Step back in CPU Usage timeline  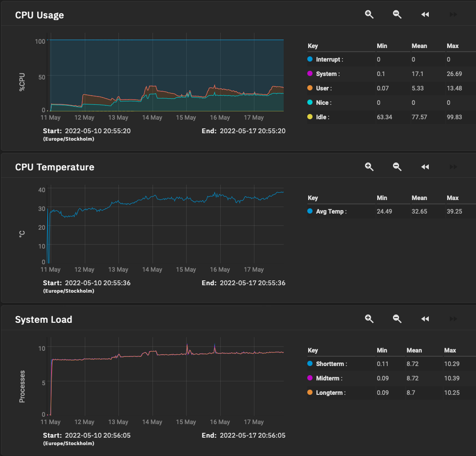[x=425, y=14]
